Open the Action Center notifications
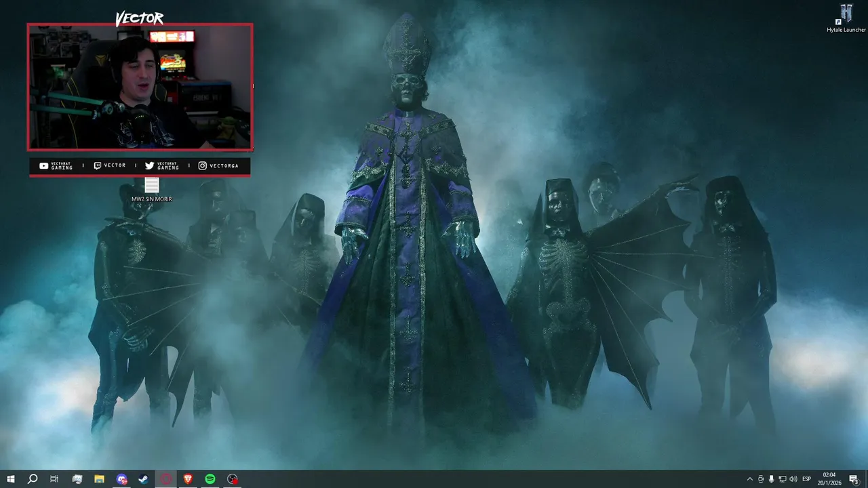 click(854, 479)
